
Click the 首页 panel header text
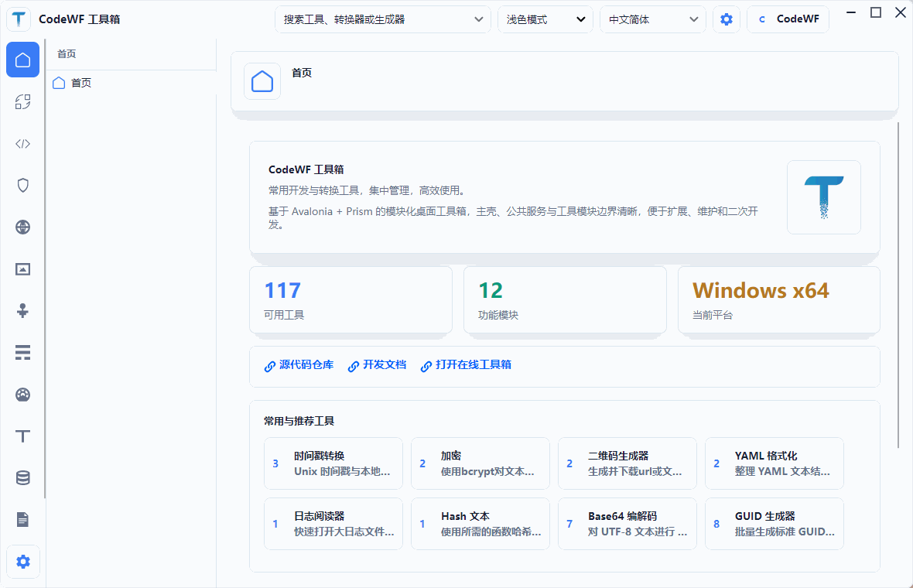[x=67, y=53]
